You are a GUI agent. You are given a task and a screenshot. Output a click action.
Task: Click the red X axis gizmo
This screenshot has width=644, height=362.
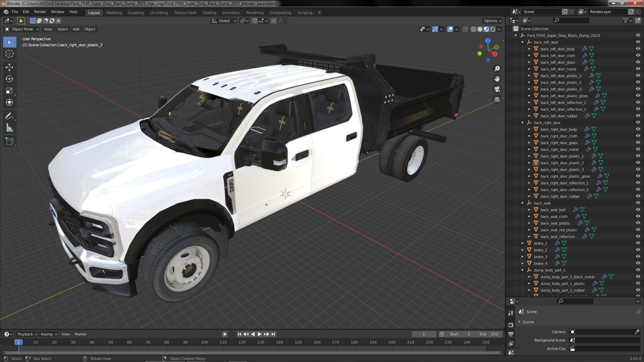495,54
